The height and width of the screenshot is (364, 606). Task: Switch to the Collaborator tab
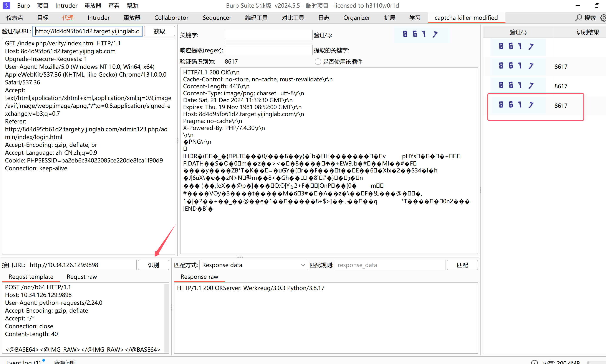(171, 18)
